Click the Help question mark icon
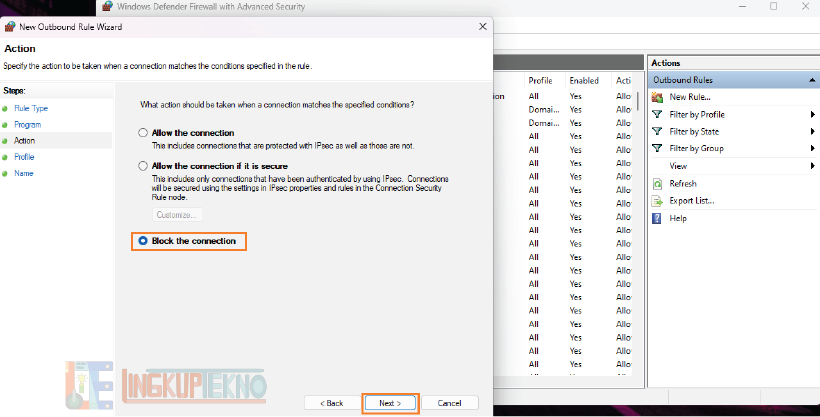820x417 pixels. tap(657, 218)
